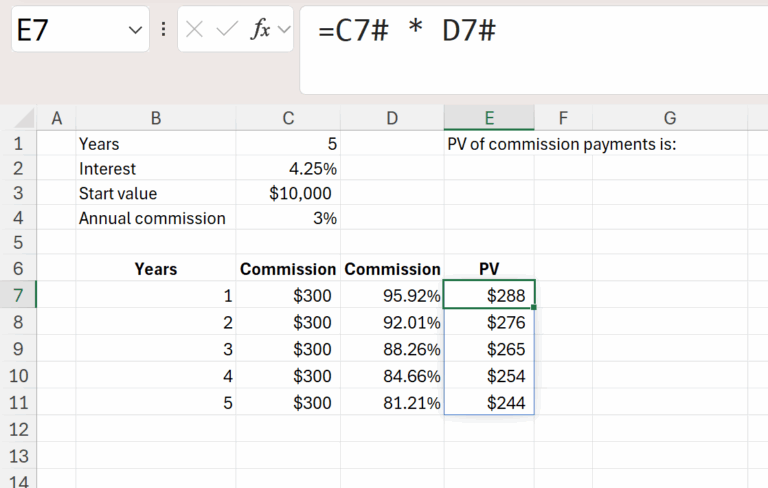Click the interest rate cell showing 4.25%
The width and height of the screenshot is (768, 488).
[x=288, y=169]
